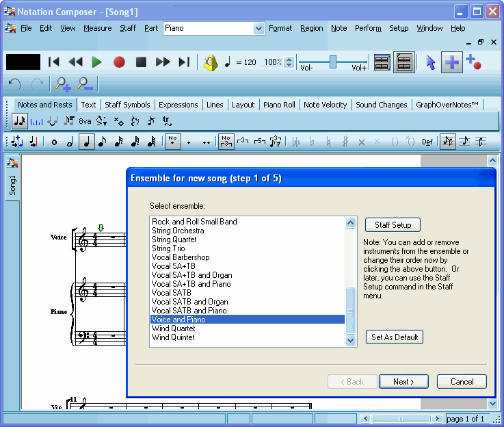Click the Staff Setup button

393,225
